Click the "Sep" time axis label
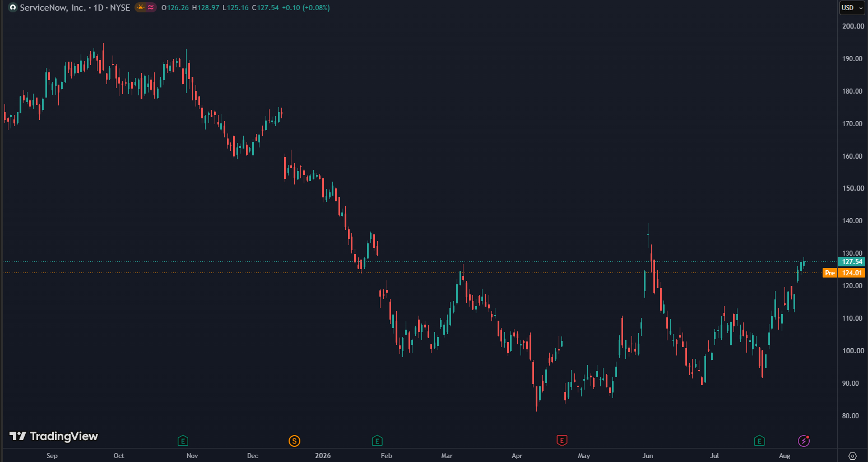Image resolution: width=868 pixels, height=462 pixels. [52, 456]
